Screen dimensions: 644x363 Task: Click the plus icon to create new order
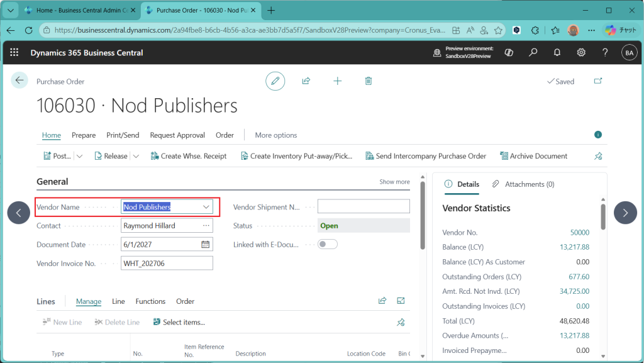(x=338, y=81)
